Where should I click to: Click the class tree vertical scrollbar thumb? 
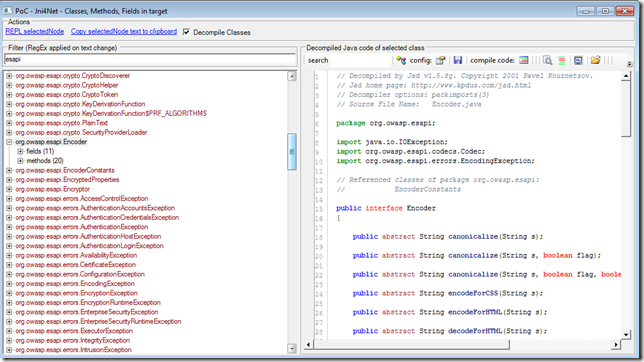pyautogui.click(x=292, y=152)
